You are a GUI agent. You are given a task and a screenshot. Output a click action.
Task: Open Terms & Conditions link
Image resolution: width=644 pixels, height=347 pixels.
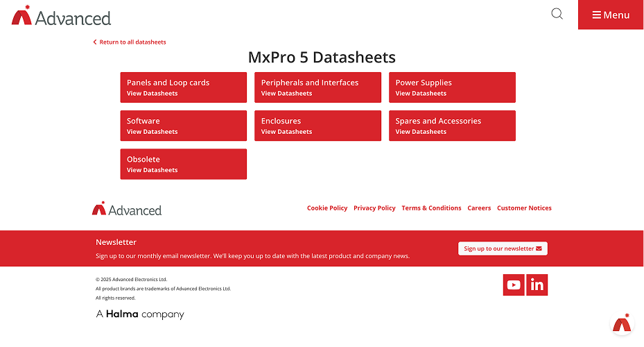(x=431, y=208)
